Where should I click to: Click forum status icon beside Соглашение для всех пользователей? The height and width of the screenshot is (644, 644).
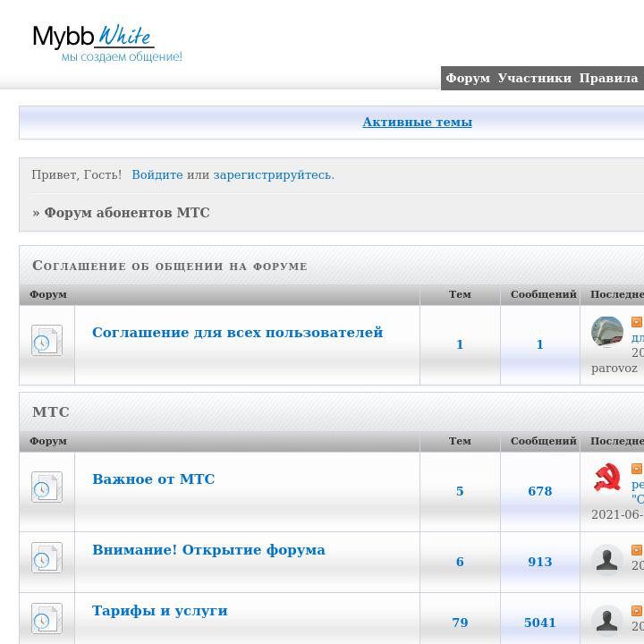[x=47, y=341]
